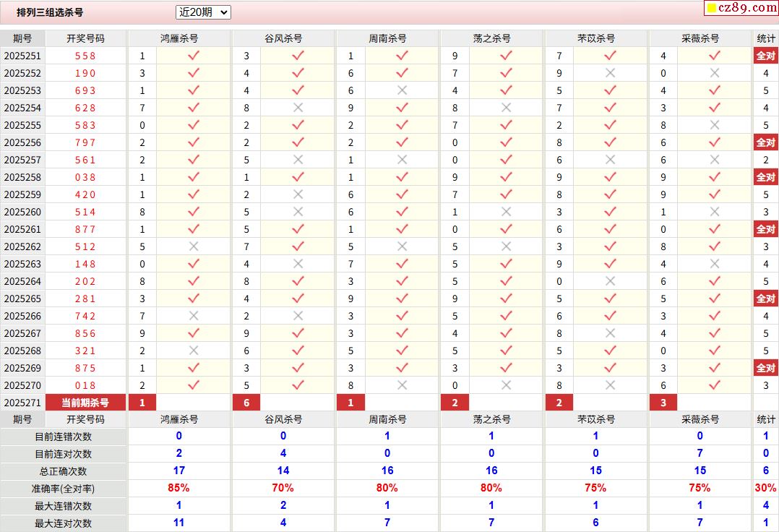Click the 荡之杀号 cross mark in row 2025260

(x=506, y=212)
